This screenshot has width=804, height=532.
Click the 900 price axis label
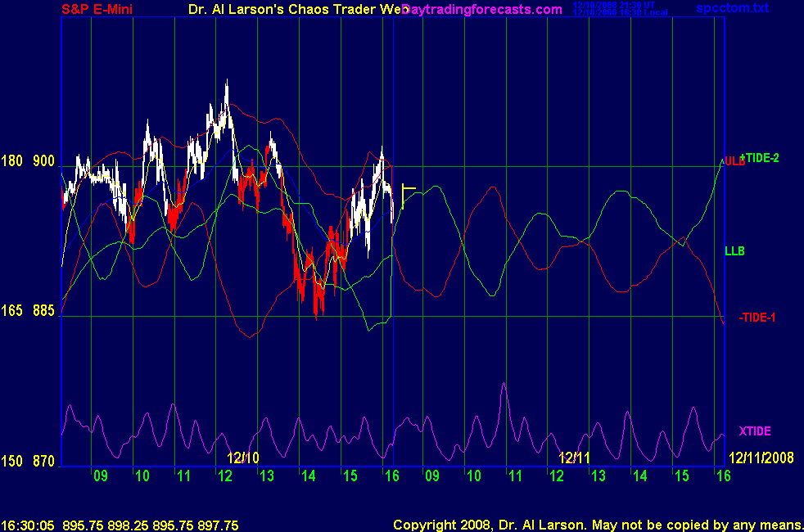click(x=43, y=161)
